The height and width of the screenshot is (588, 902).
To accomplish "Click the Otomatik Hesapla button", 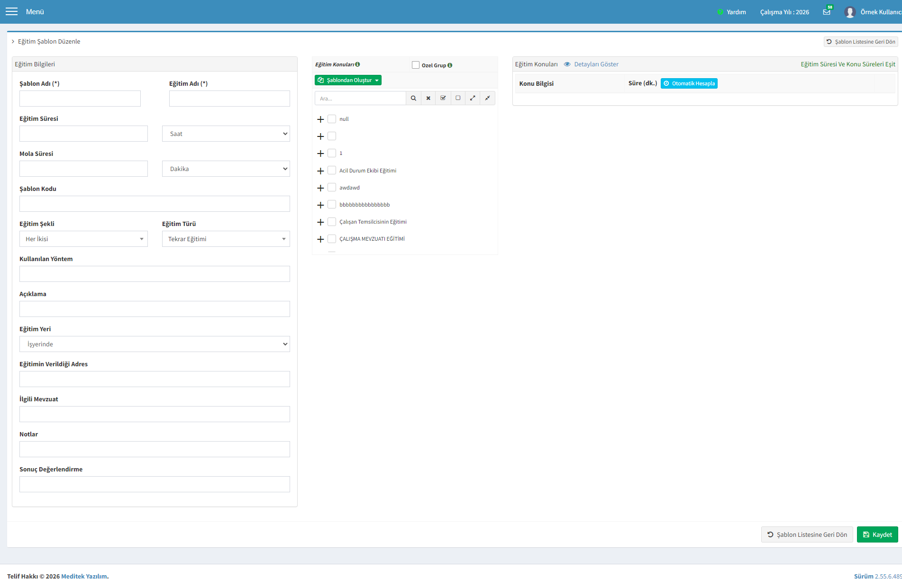I will click(689, 83).
